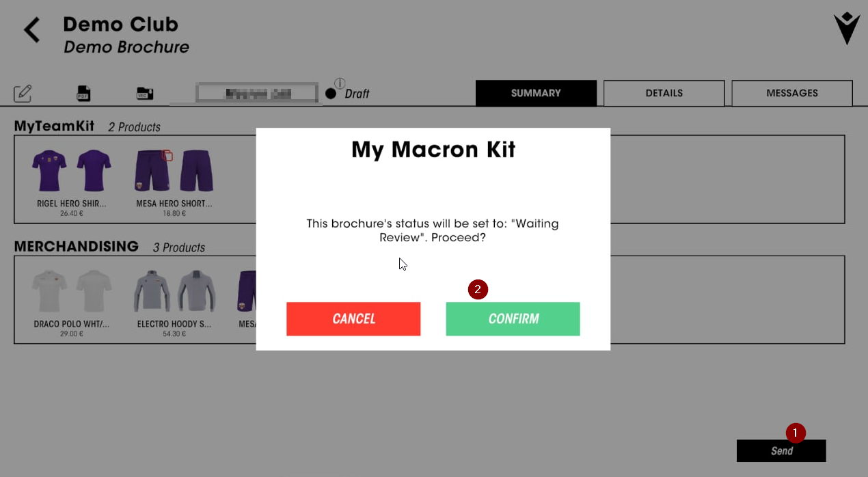The height and width of the screenshot is (477, 868).
Task: Click the copy icon on Mesa Hero Short
Action: point(167,156)
